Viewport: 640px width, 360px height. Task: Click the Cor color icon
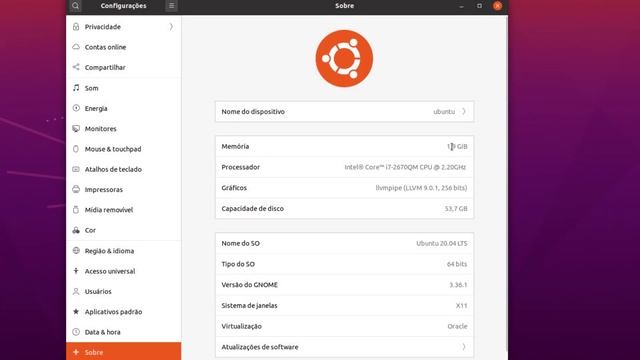(x=76, y=230)
